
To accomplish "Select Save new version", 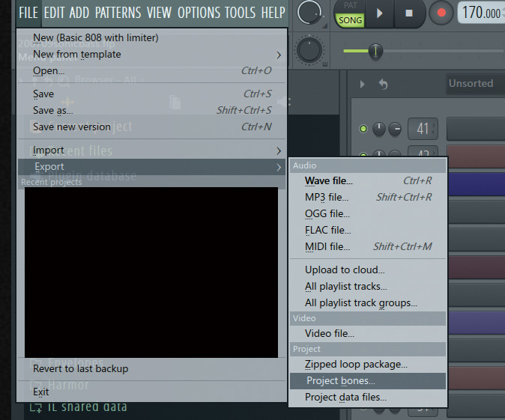I will click(x=151, y=127).
